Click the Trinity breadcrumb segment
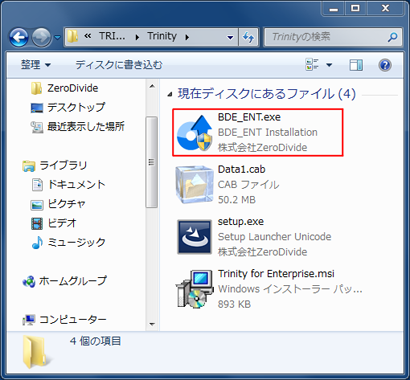The image size is (410, 380). click(162, 36)
